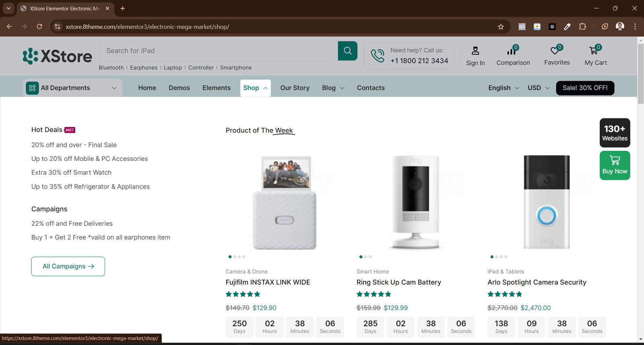This screenshot has width=644, height=345.
Task: Click the Sale! 30% OFF! button
Action: click(x=585, y=88)
